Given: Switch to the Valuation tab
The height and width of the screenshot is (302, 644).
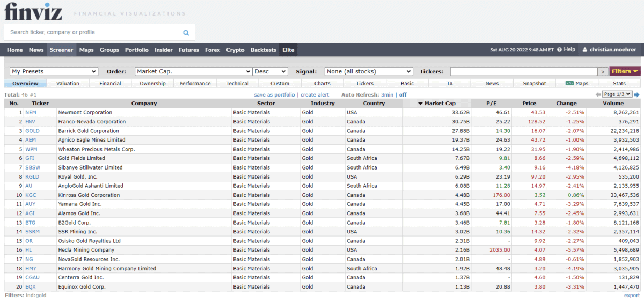Looking at the screenshot, I should coord(68,83).
